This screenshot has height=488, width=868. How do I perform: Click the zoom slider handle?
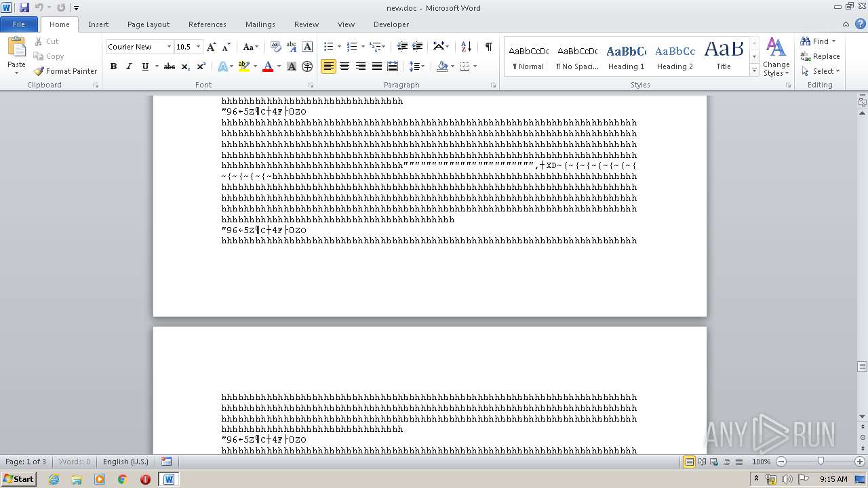pos(821,462)
